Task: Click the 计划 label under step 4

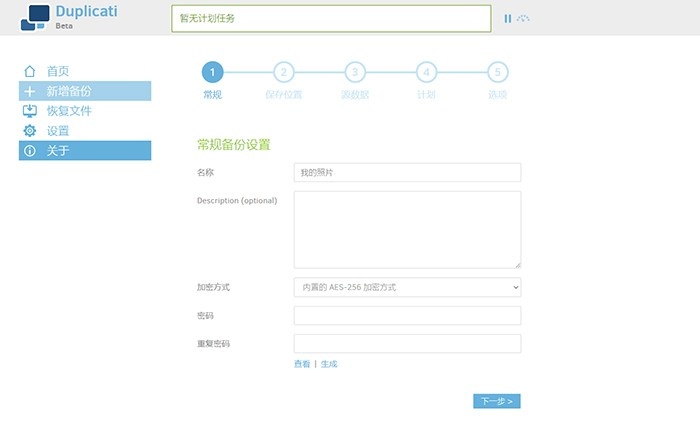Action: point(426,95)
